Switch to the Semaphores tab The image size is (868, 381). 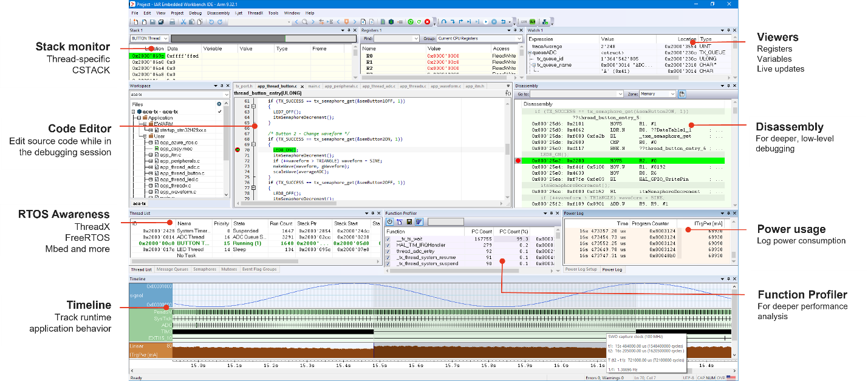204,269
